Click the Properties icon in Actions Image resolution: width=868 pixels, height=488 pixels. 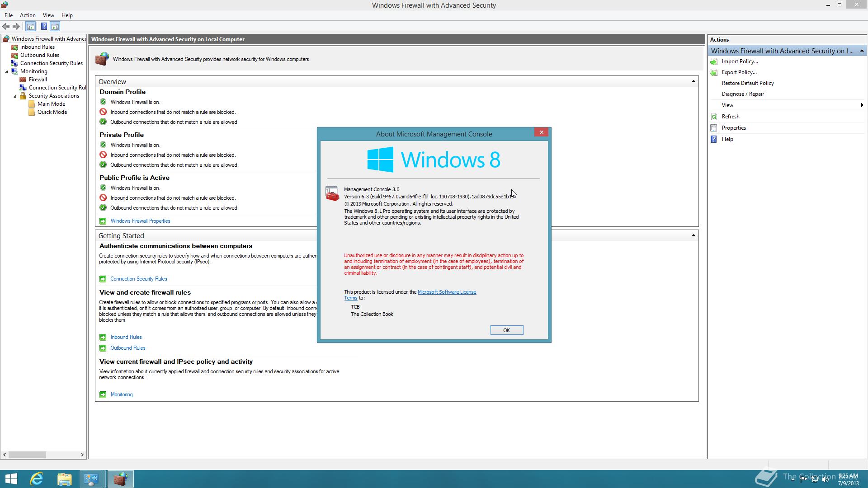(x=714, y=128)
